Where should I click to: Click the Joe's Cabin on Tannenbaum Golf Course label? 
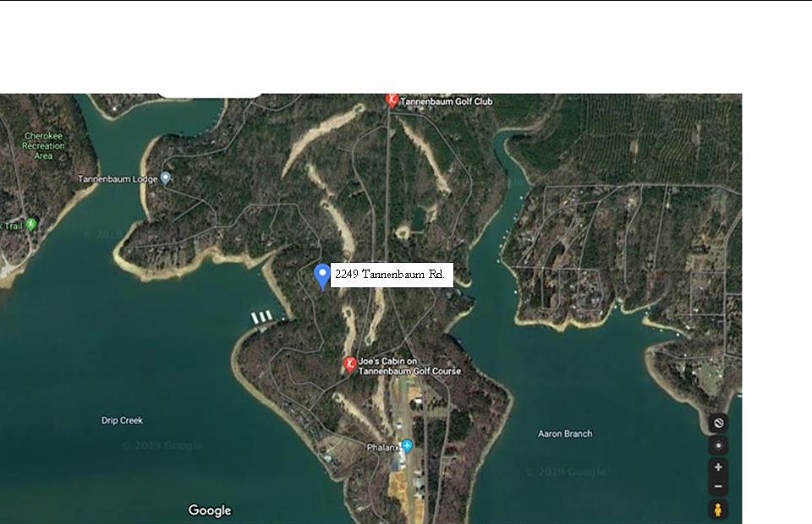point(409,366)
